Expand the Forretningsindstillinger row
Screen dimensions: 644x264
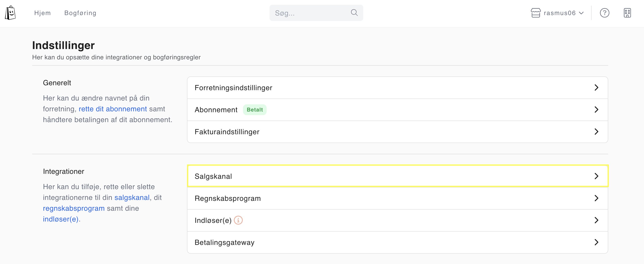397,88
